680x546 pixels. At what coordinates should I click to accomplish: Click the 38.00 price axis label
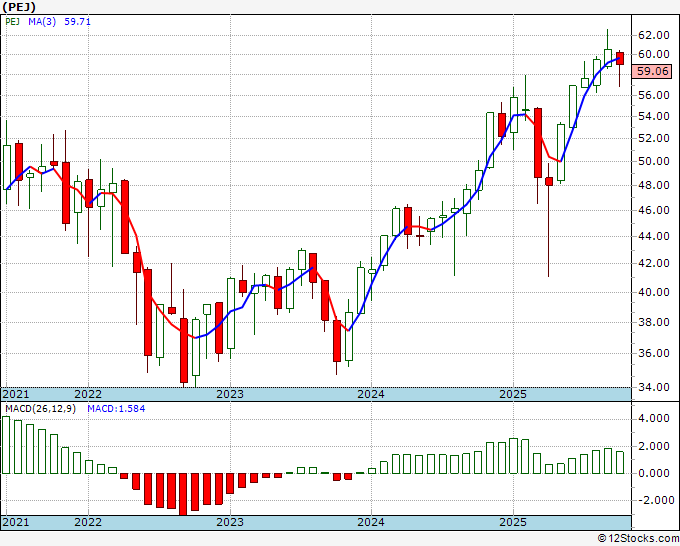tap(654, 322)
